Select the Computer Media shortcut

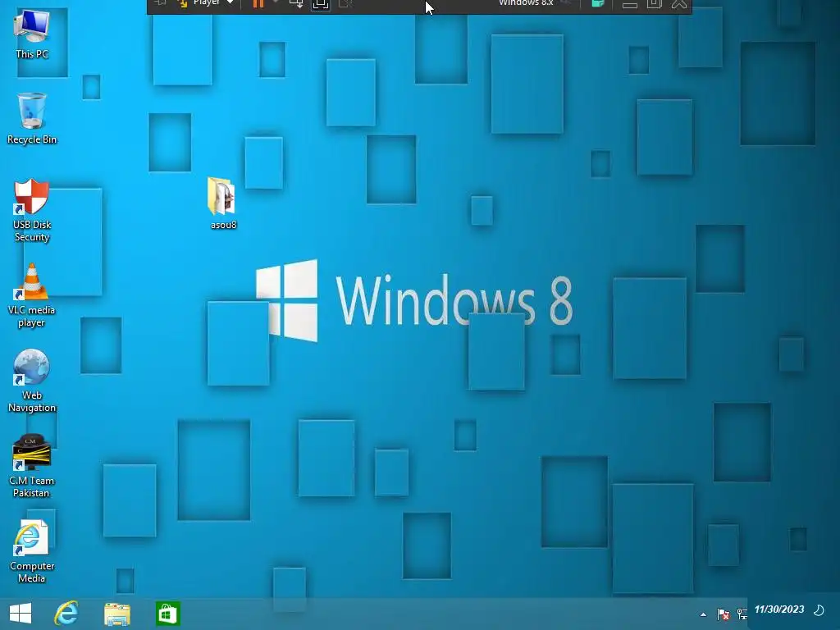[32, 552]
